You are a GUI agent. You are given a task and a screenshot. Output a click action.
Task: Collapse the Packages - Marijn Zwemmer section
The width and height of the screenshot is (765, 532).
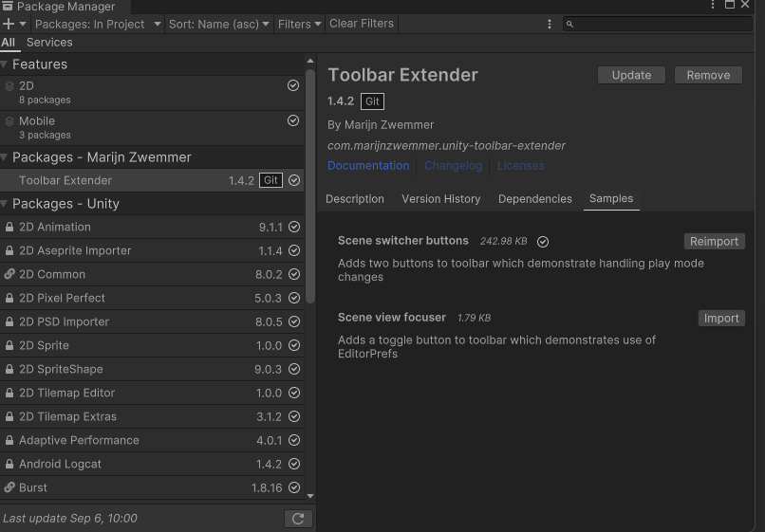coord(5,157)
